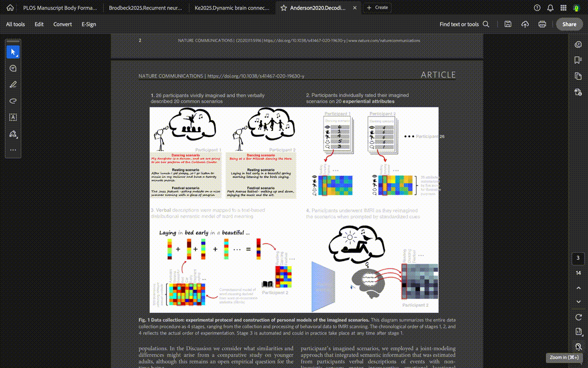Click Find text or tools search field

464,24
